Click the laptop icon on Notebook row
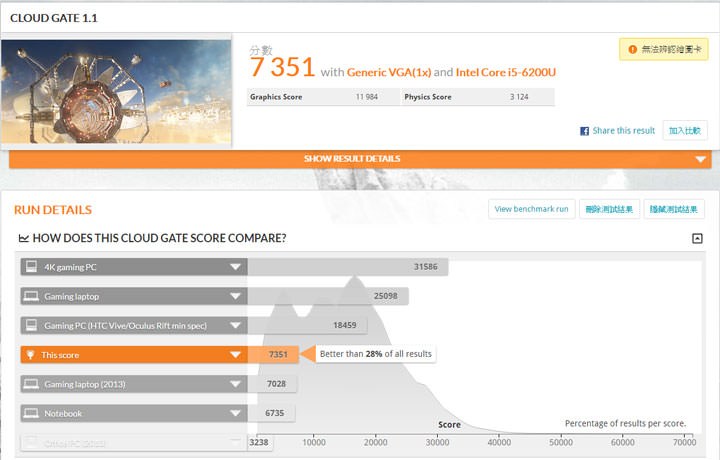Screen dimensions: 720x460 31,413
